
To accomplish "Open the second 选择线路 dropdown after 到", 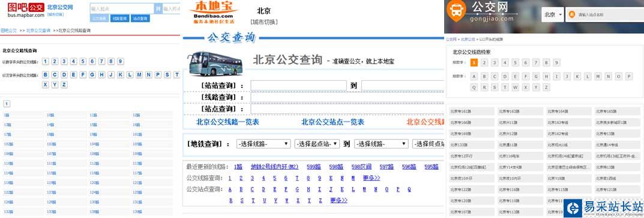I will 381,144.
